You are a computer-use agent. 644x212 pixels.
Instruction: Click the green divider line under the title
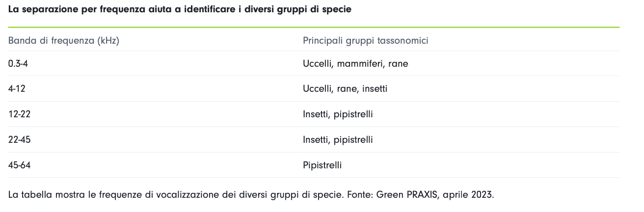[x=314, y=27]
